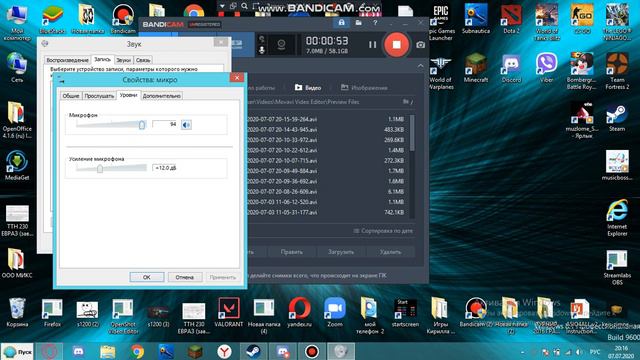Viewport: 640px width, 360px height.
Task: Open the Прослушать tab in microphone properties
Action: (99, 96)
